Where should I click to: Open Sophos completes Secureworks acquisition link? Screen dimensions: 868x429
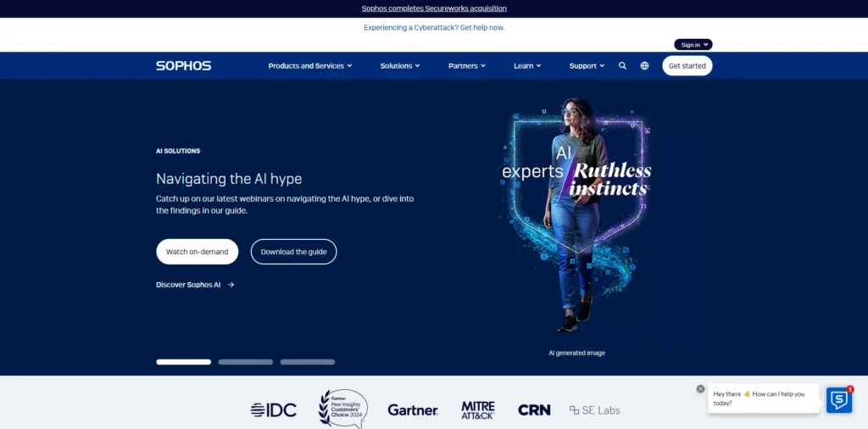(434, 8)
